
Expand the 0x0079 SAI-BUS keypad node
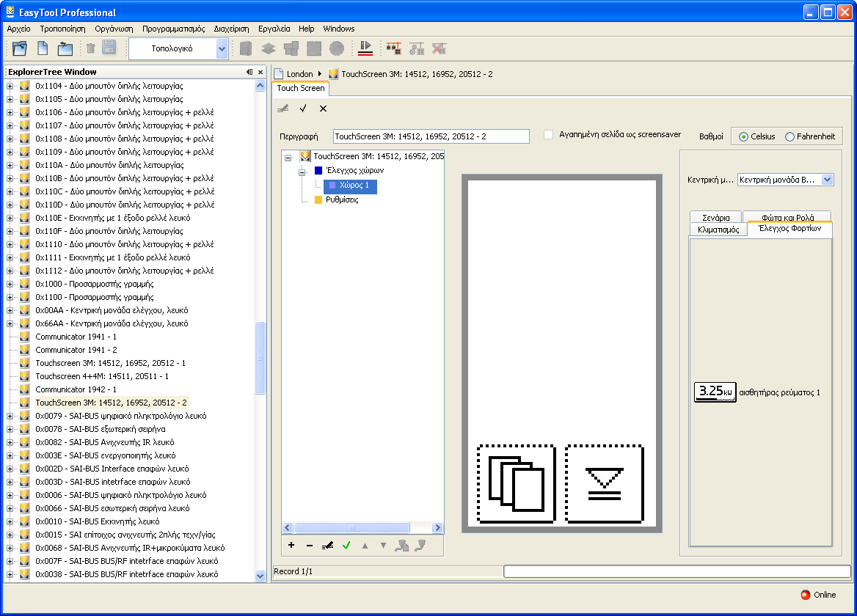[10, 416]
